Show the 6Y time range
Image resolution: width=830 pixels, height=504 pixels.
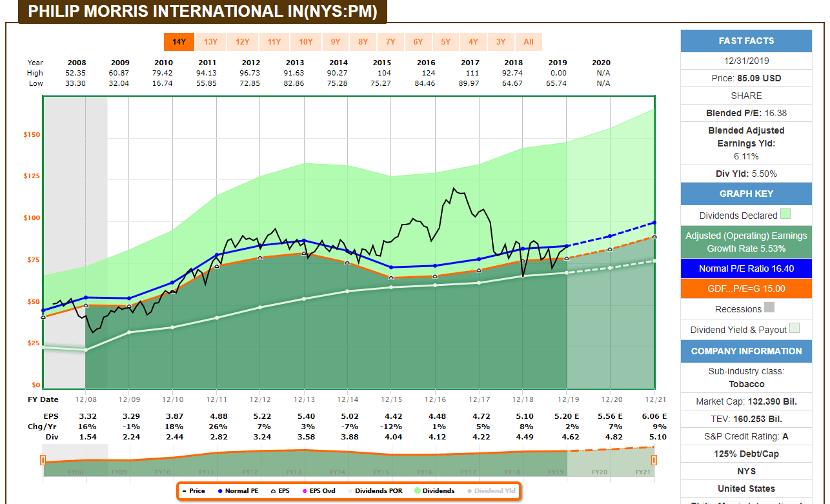tap(418, 42)
